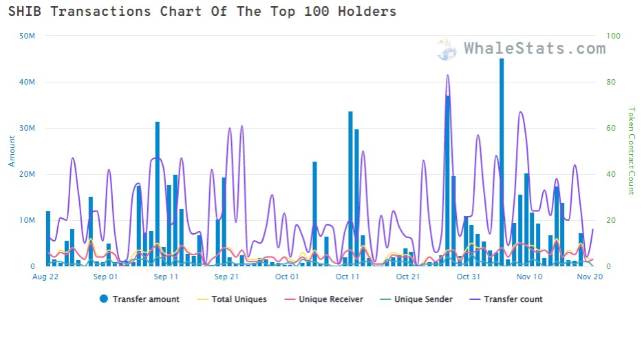This screenshot has height=355, width=644.
Task: Click the tall blue bar above Sep 11
Action: pyautogui.click(x=158, y=193)
